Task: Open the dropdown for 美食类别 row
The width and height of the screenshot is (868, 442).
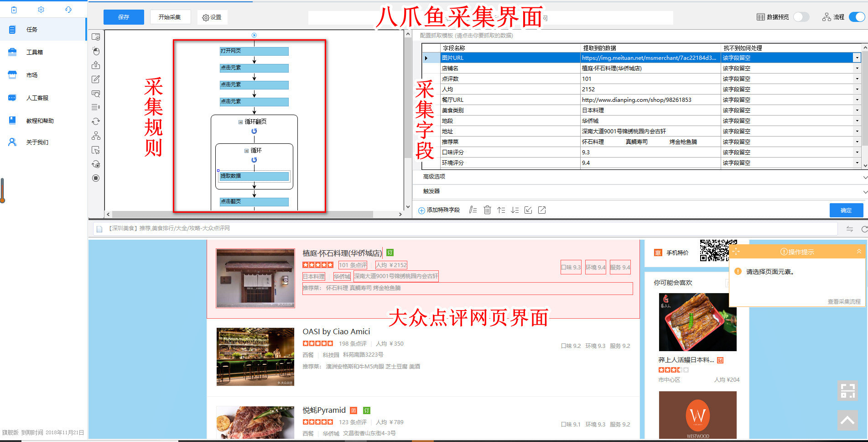Action: point(857,110)
